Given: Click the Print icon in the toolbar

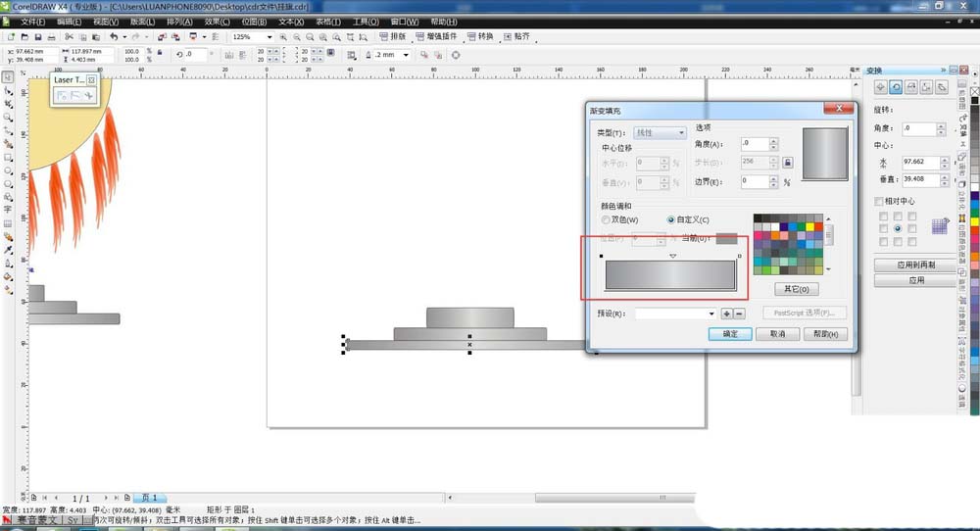Looking at the screenshot, I should click(50, 37).
